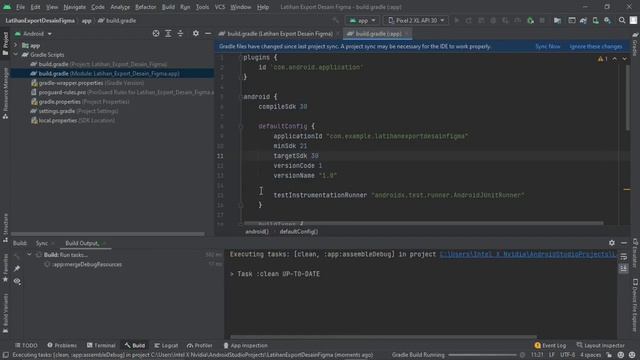
Task: Open the Refactor menu
Action: coord(145,7)
